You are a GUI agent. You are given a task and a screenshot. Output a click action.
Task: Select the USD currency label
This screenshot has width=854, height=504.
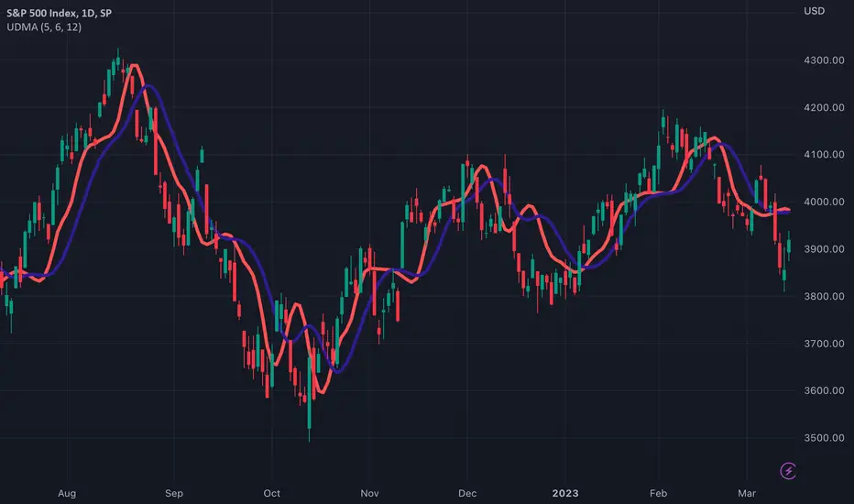pos(815,11)
